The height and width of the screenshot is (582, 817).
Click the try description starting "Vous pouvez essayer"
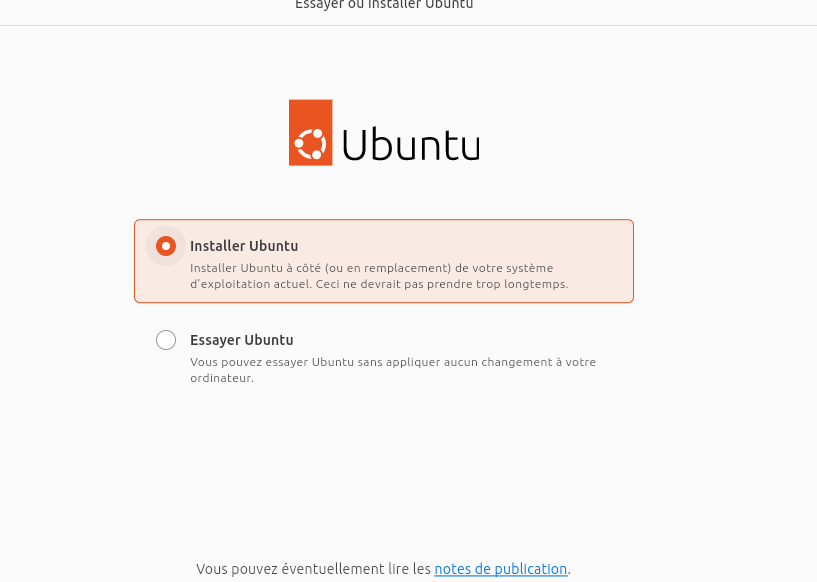[393, 370]
